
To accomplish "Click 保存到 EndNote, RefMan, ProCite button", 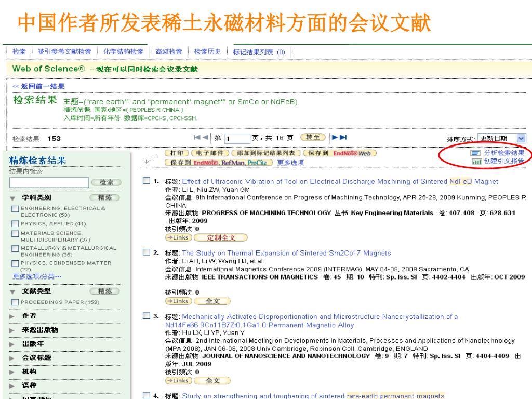I will coord(219,163).
